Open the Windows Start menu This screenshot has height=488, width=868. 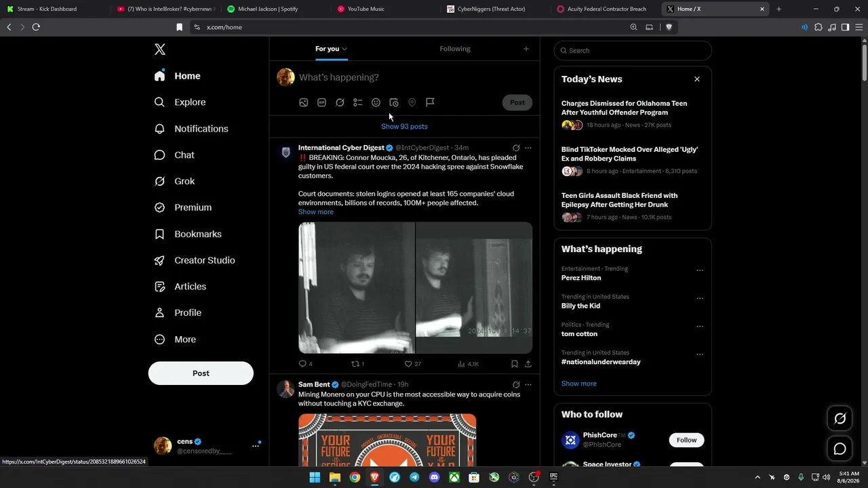pyautogui.click(x=315, y=477)
